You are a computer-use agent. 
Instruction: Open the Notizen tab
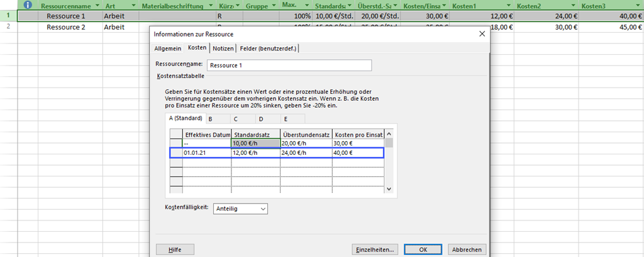point(223,49)
